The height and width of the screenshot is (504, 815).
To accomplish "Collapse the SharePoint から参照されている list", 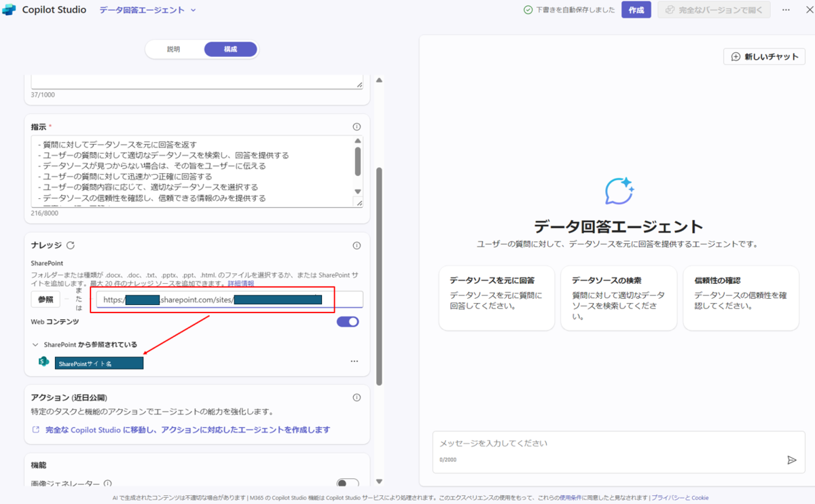I will [x=36, y=344].
